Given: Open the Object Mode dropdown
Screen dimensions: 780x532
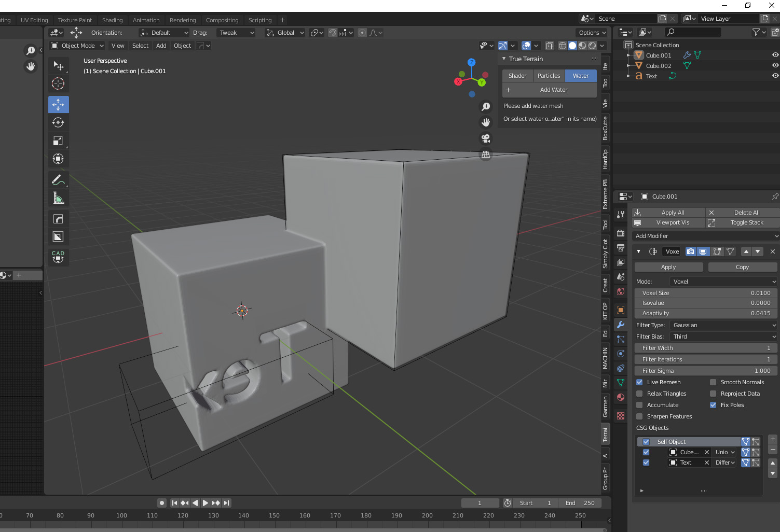Looking at the screenshot, I should click(x=77, y=46).
